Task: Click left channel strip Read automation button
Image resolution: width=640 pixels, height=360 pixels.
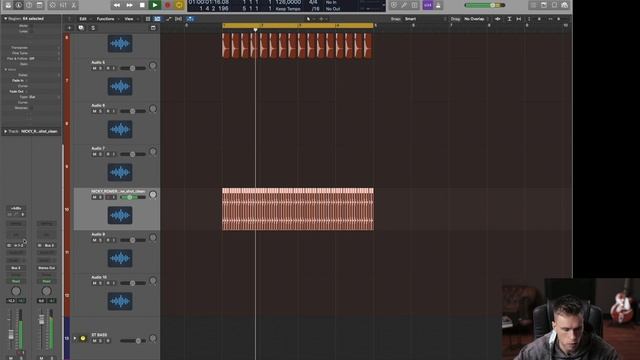Action: pyautogui.click(x=16, y=281)
